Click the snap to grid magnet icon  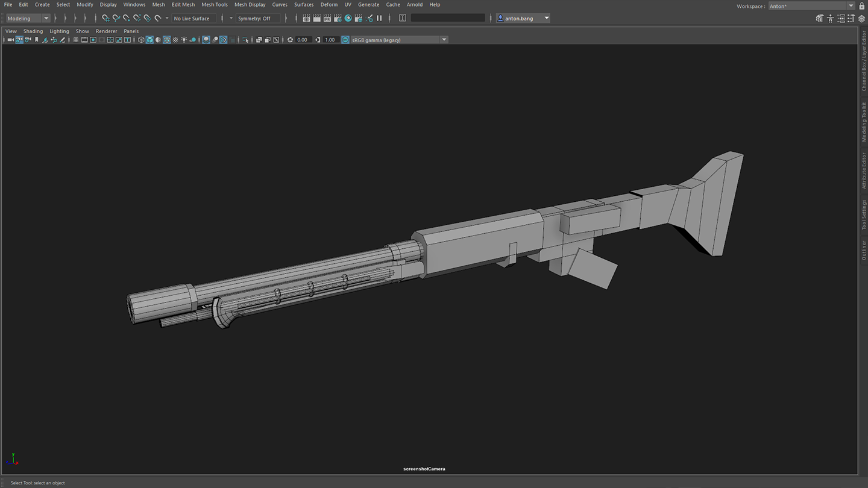105,18
